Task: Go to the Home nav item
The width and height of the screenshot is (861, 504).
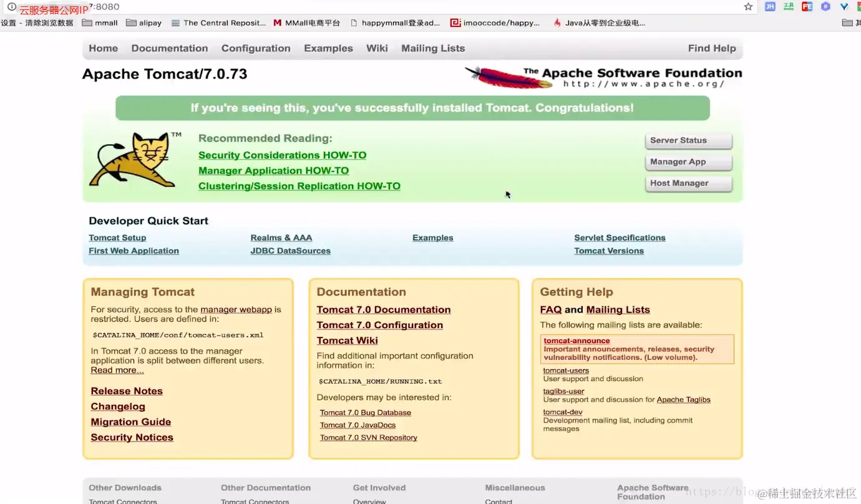Action: point(103,49)
